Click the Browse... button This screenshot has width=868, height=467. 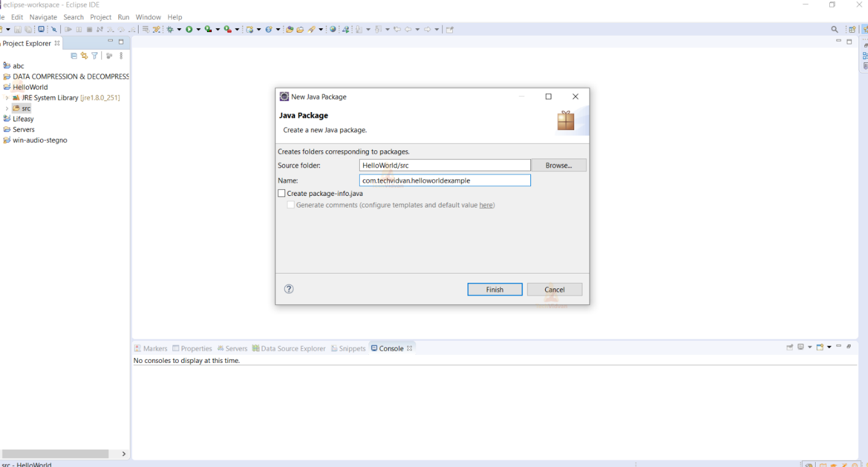point(559,165)
